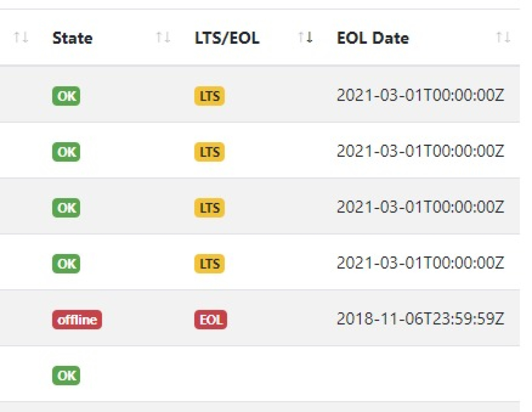Click the OK badge in the bottom row
This screenshot has width=532, height=412.
(x=66, y=375)
